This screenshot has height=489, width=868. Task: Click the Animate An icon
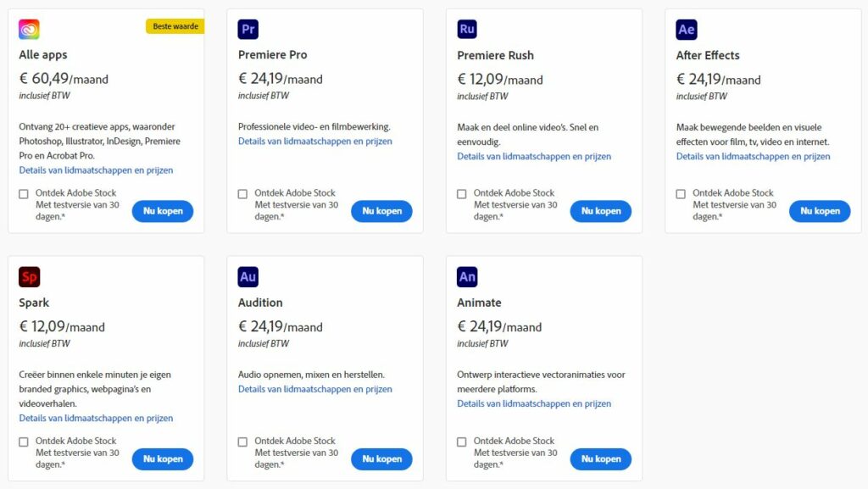pos(467,277)
